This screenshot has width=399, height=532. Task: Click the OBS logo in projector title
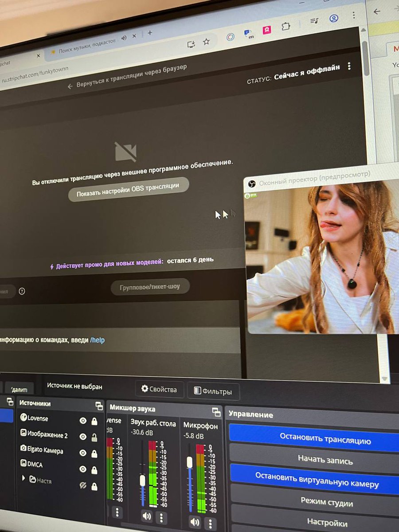pyautogui.click(x=251, y=184)
